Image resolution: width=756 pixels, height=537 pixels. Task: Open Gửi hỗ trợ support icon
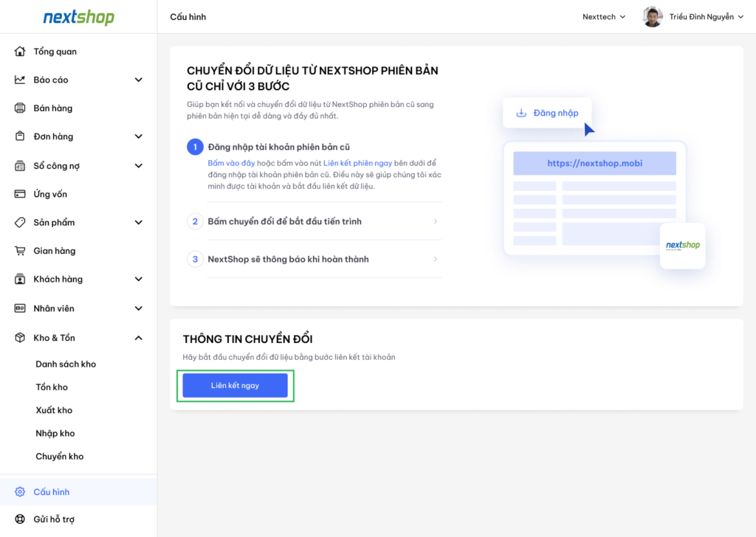click(x=19, y=519)
